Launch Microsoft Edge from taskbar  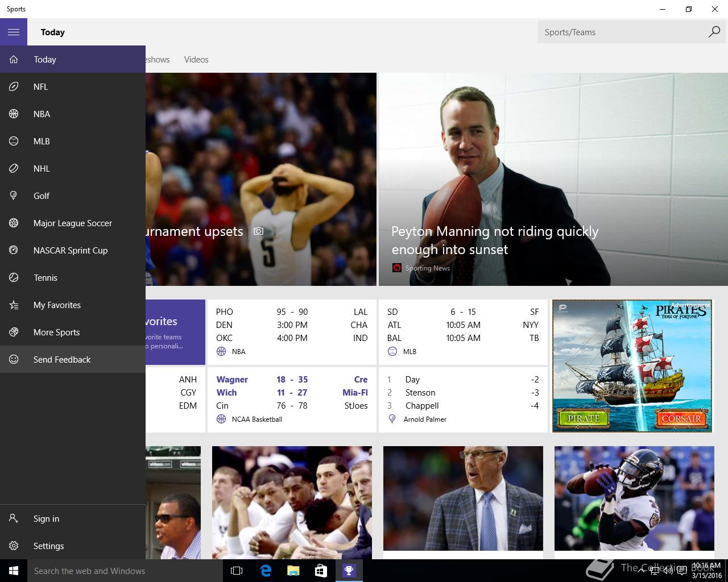tap(265, 571)
